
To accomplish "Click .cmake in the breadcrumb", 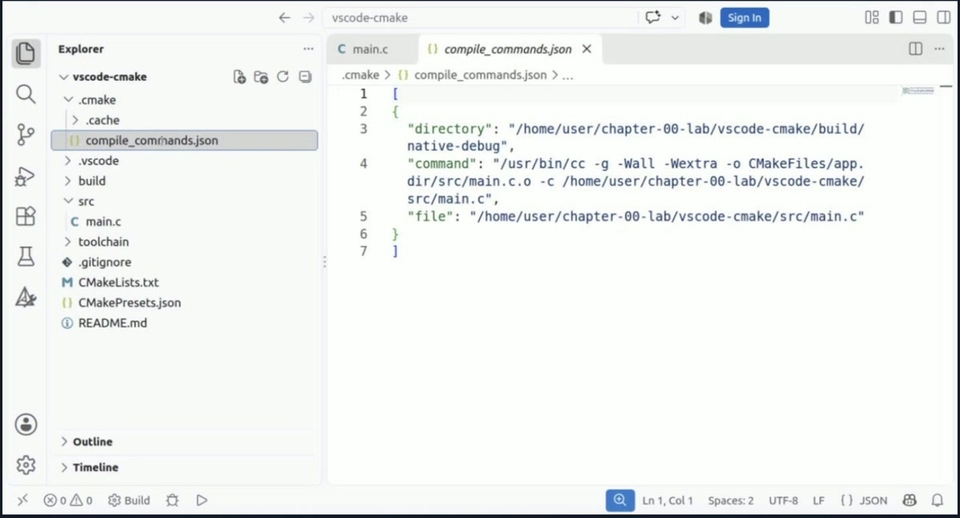I will coord(360,75).
